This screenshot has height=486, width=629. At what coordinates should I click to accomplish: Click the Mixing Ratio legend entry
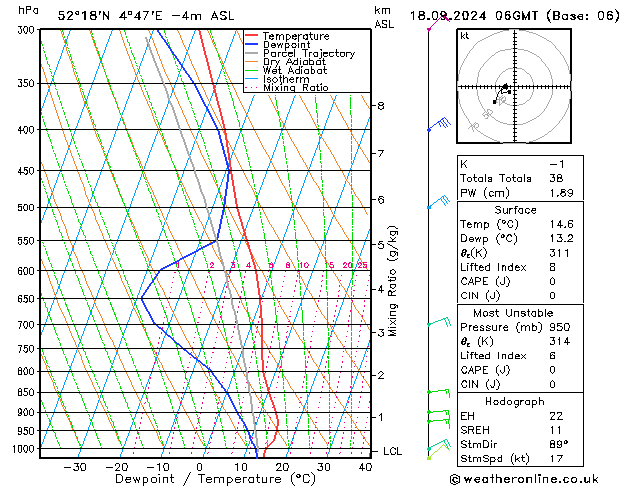[287, 87]
